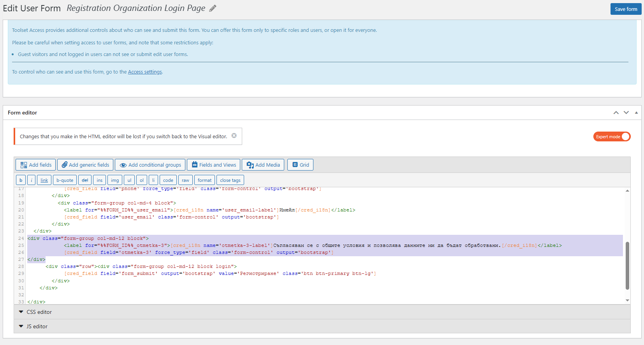Open the Grid button
The height and width of the screenshot is (345, 644).
click(x=300, y=165)
